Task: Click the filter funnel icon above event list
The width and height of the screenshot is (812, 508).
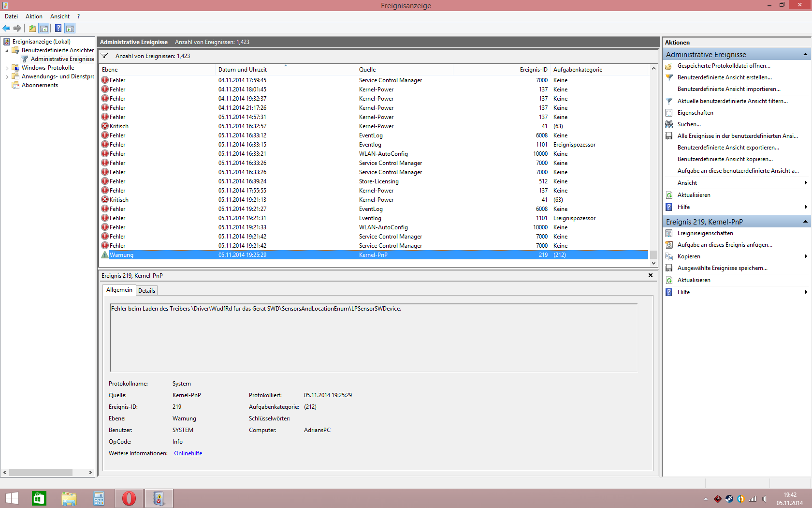Action: 104,56
